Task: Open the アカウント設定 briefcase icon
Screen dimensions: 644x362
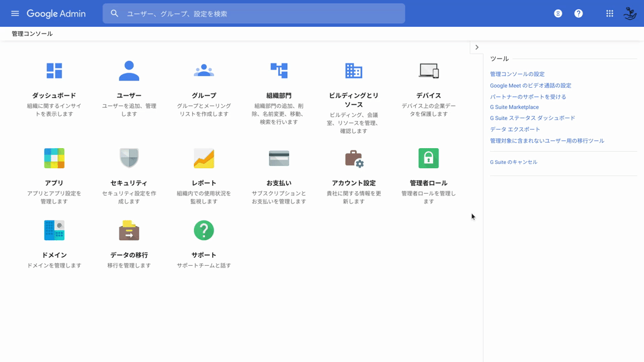Action: tap(354, 158)
